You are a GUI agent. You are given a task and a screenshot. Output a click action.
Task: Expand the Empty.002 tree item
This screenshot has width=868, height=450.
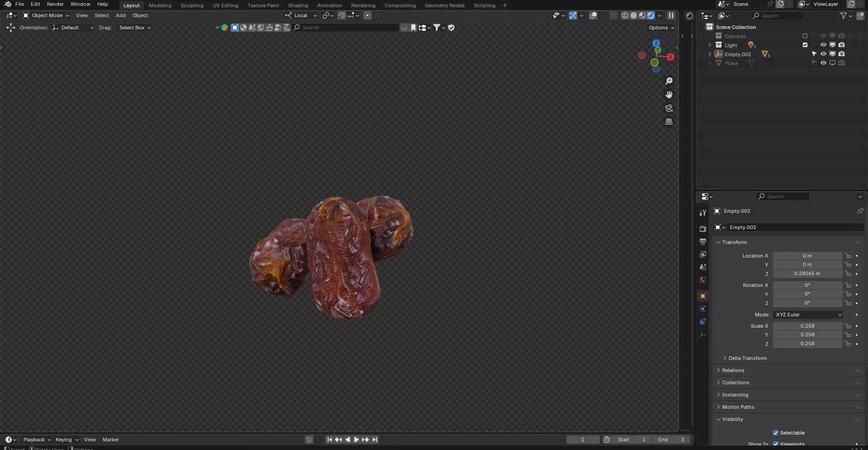click(x=710, y=54)
